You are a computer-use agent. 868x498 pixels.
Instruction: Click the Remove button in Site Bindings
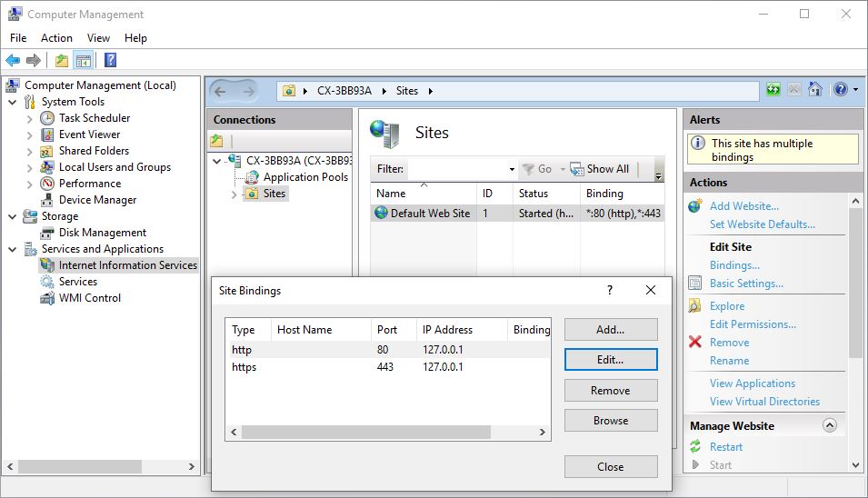coord(611,390)
